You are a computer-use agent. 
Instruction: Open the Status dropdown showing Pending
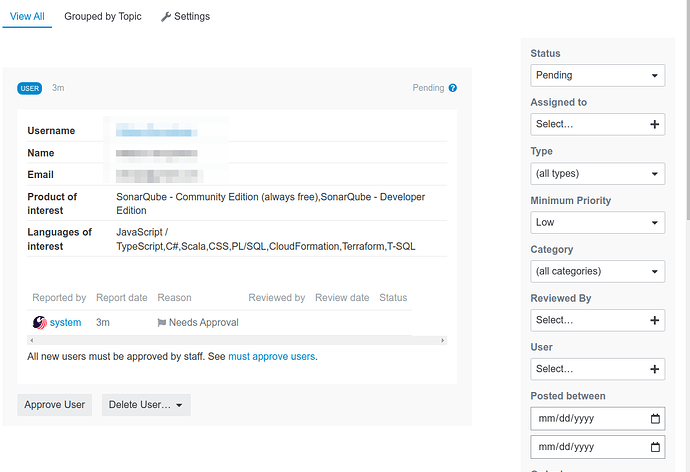(x=598, y=76)
